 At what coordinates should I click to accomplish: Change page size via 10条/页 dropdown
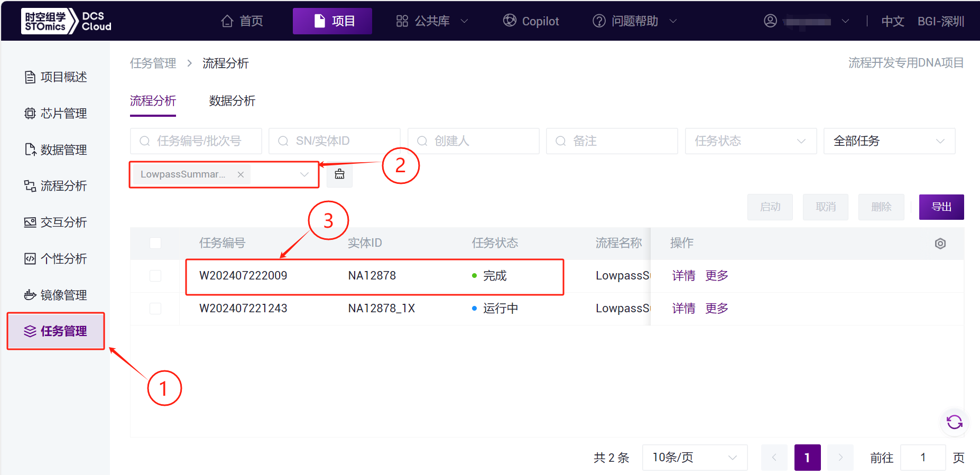694,458
